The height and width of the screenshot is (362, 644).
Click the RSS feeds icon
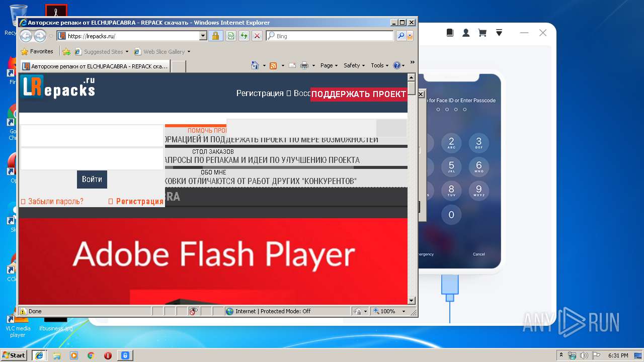(273, 65)
